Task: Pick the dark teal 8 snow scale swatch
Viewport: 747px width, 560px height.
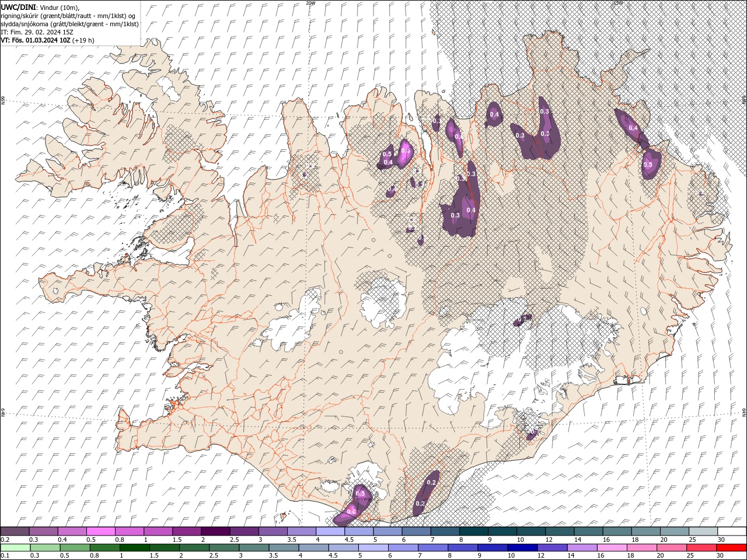Action: click(x=473, y=531)
